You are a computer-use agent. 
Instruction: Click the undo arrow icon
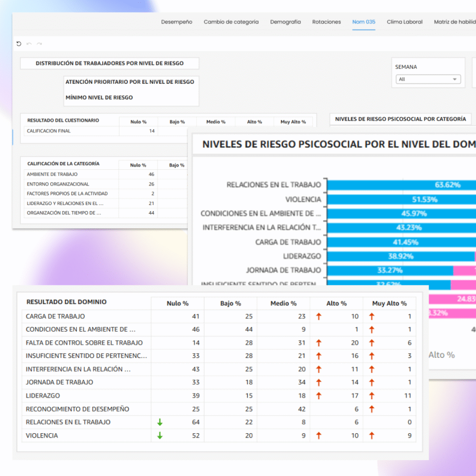[x=29, y=44]
